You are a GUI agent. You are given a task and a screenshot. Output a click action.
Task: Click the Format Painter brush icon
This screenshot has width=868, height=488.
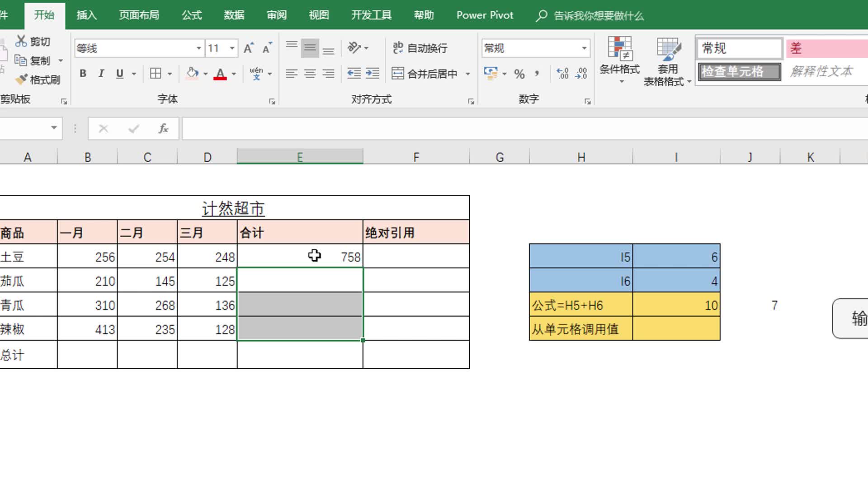(22, 80)
